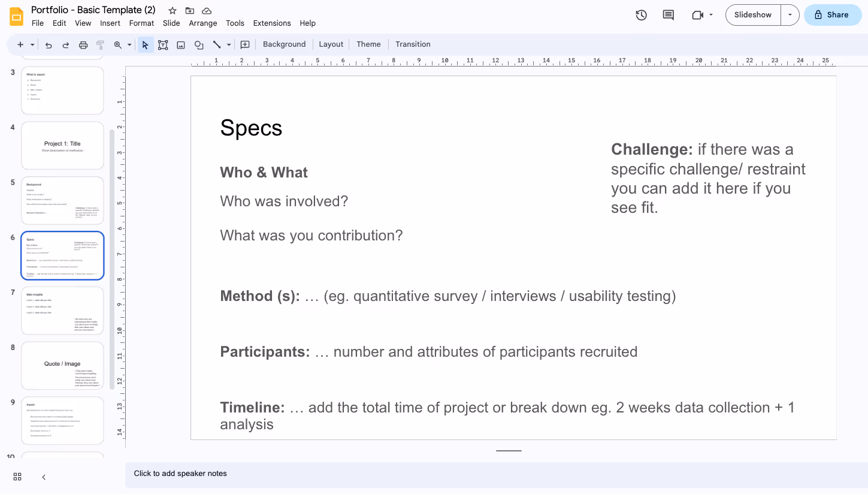
Task: Print the presentation
Action: [x=83, y=44]
